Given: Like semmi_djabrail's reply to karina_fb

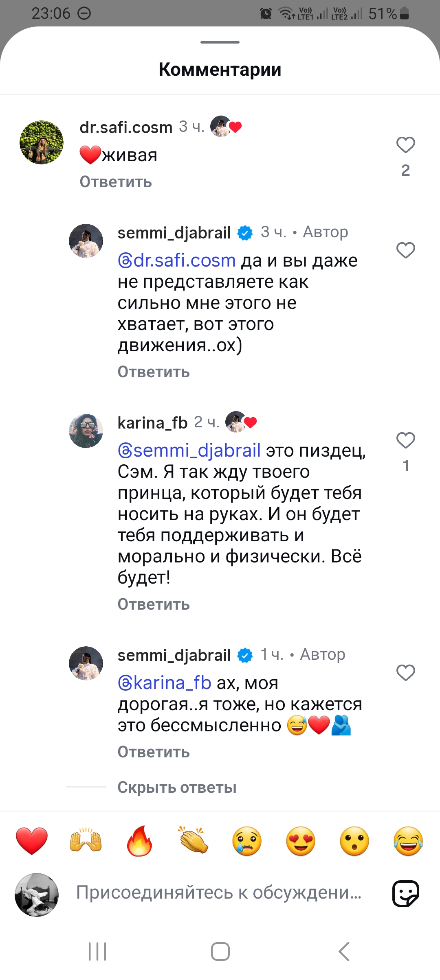Looking at the screenshot, I should [x=405, y=673].
